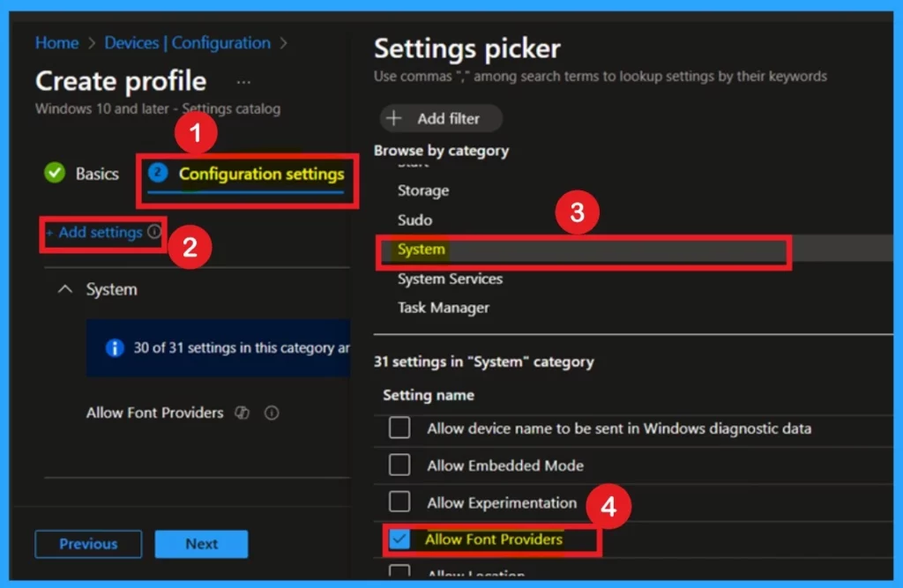The image size is (903, 588).
Task: Click the System section heading
Action: pos(112,289)
